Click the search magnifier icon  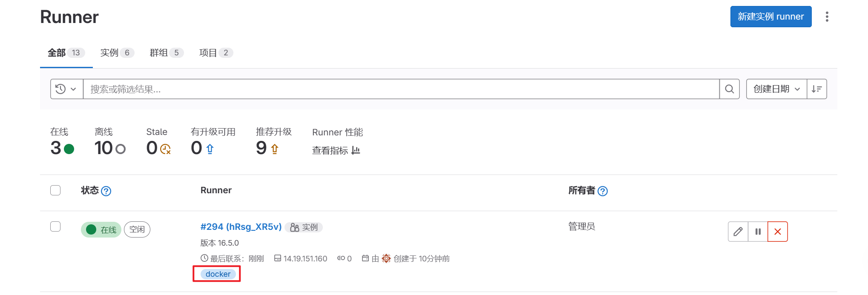pos(730,89)
